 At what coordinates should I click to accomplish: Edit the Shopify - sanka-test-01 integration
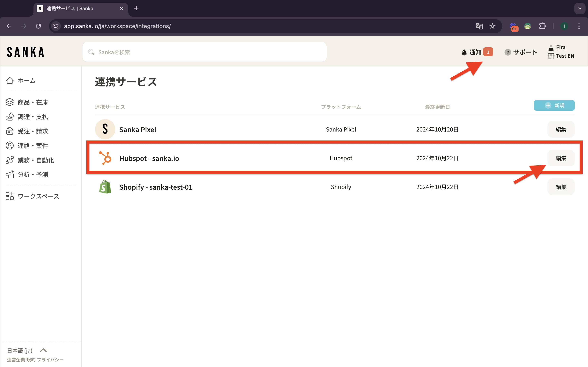pyautogui.click(x=561, y=187)
